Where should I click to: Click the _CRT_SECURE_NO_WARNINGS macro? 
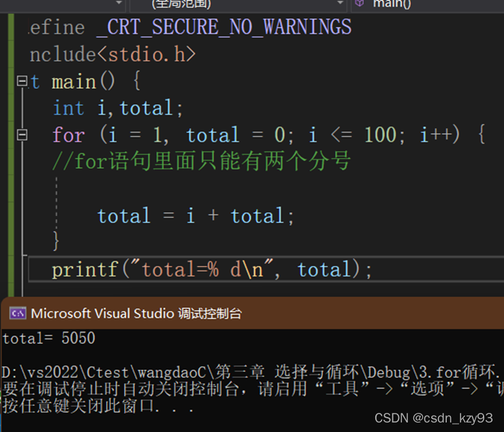[x=223, y=27]
